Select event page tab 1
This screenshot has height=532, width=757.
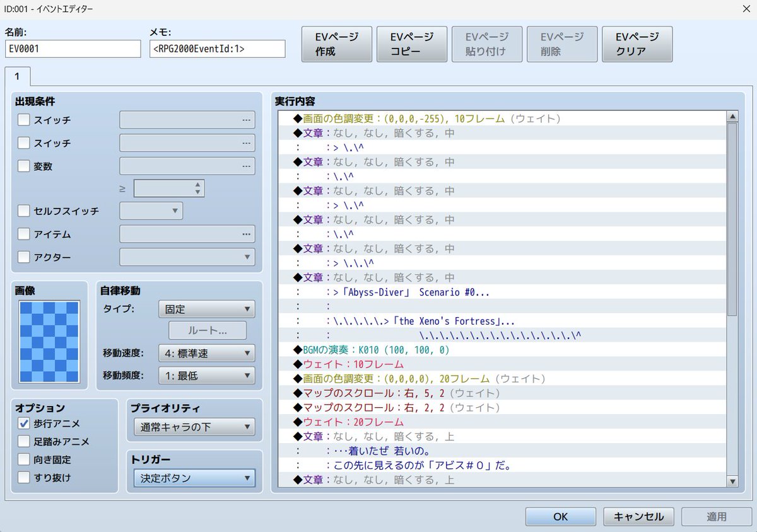[x=18, y=76]
